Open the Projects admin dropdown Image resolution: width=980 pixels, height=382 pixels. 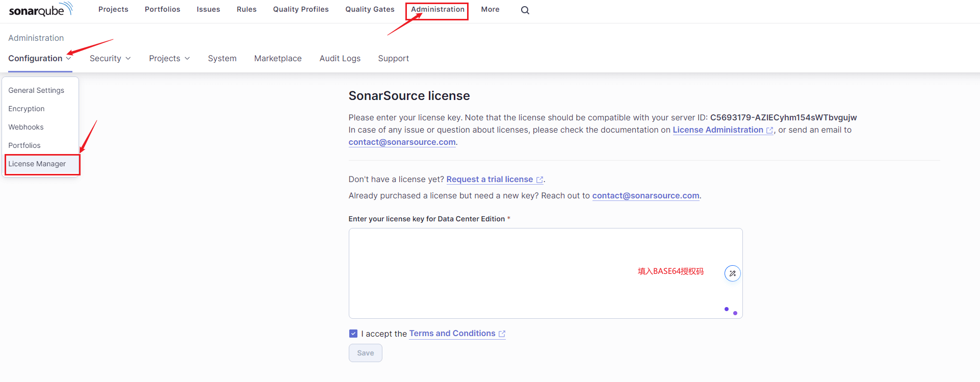169,58
